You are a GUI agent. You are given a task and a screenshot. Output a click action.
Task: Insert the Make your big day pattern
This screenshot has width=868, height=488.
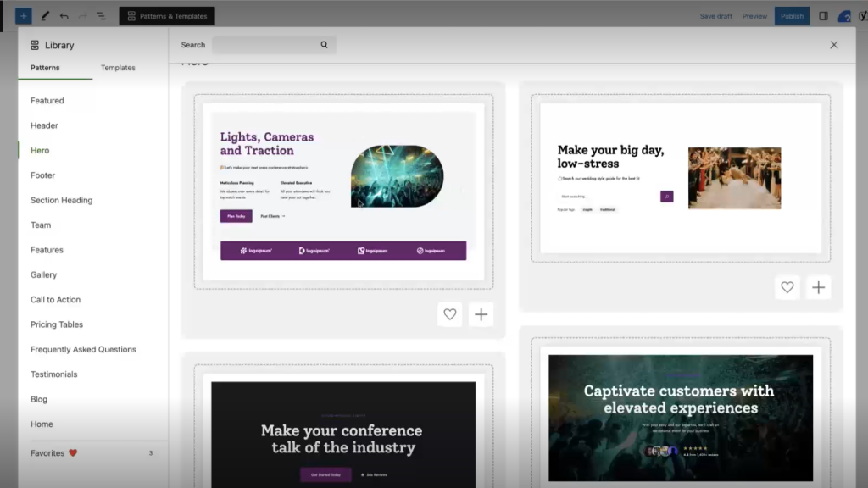click(818, 287)
